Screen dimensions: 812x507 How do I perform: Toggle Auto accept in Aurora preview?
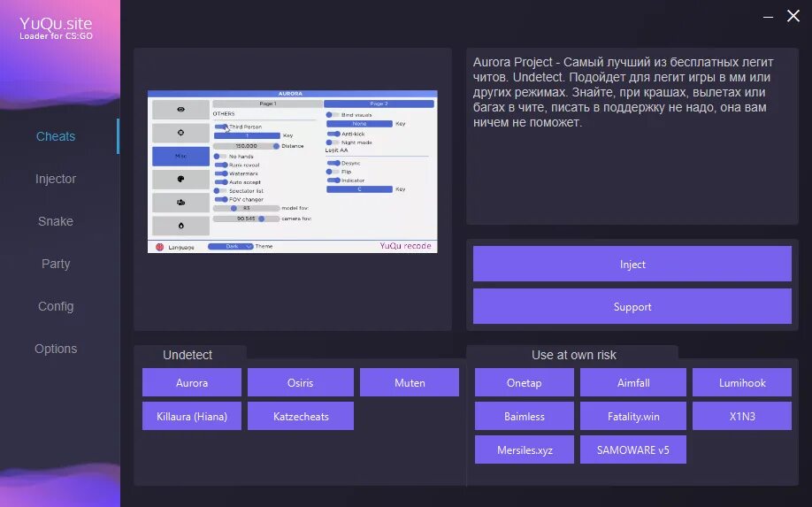(x=221, y=181)
